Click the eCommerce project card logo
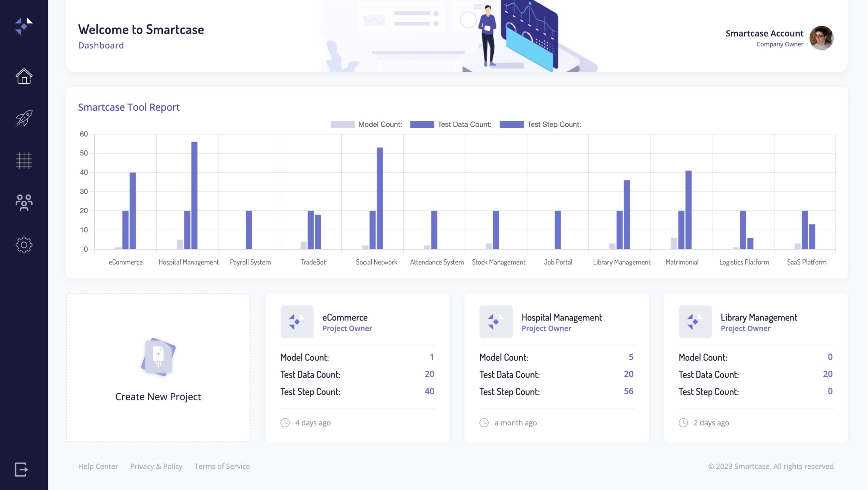 point(297,321)
